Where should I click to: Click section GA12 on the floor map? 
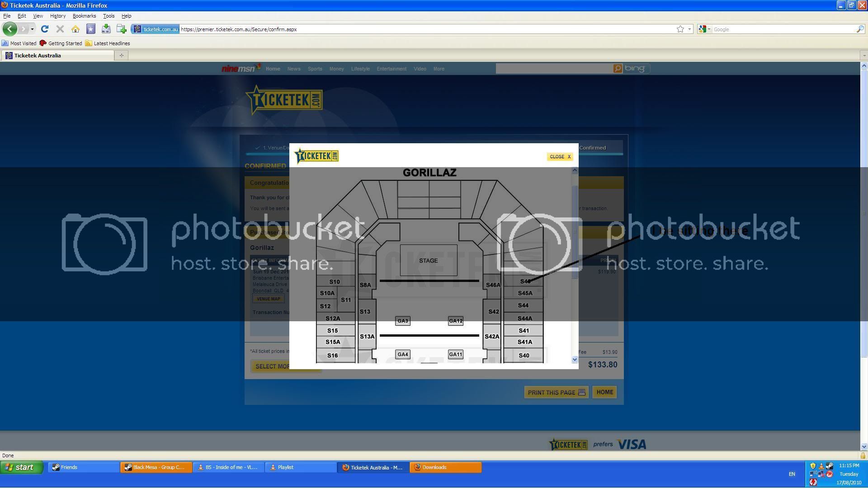point(455,321)
